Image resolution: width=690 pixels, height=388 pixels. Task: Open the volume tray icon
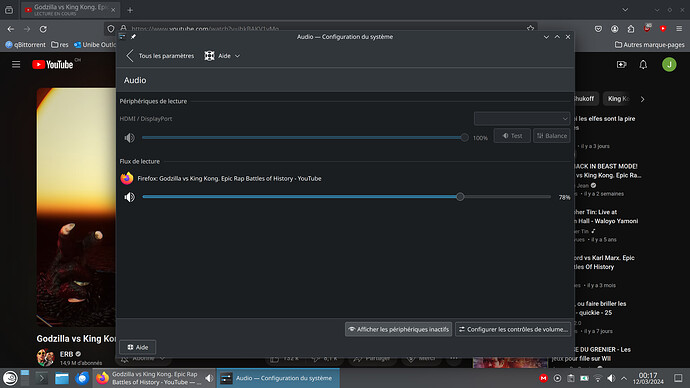point(611,378)
